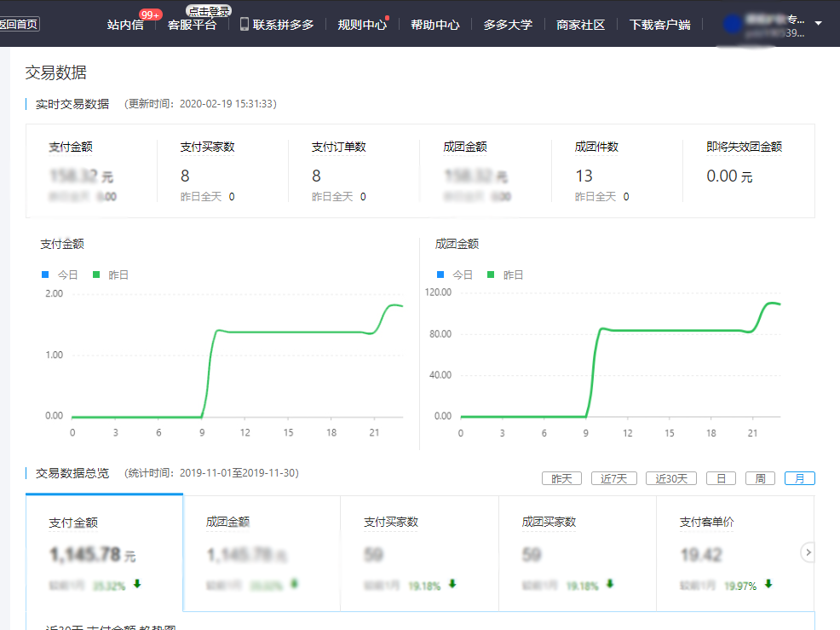
Task: Click the red notification dot on 规则中心
Action: click(x=388, y=17)
